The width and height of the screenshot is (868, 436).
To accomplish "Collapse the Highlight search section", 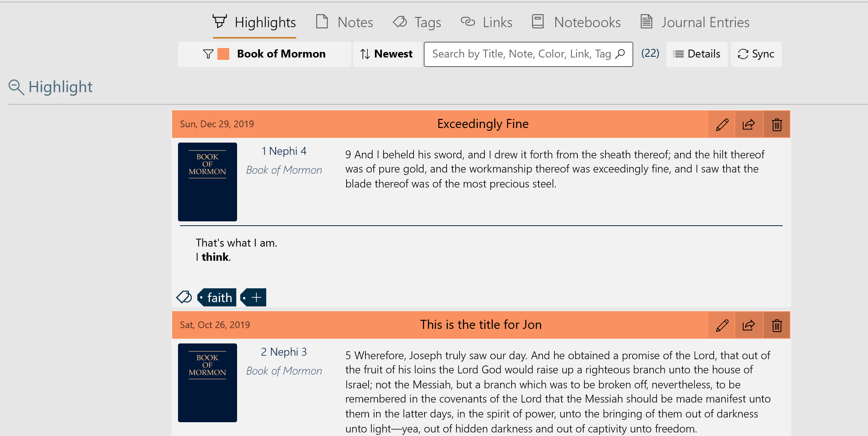I will pos(16,87).
